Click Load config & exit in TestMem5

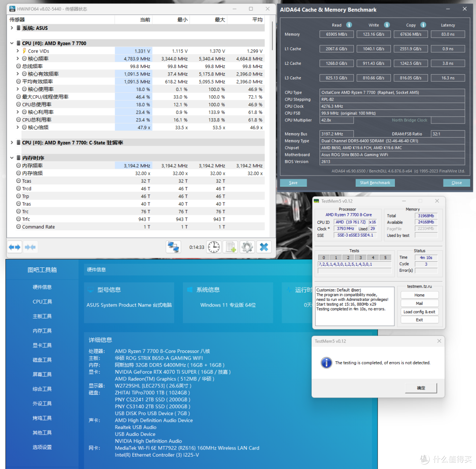pos(420,311)
